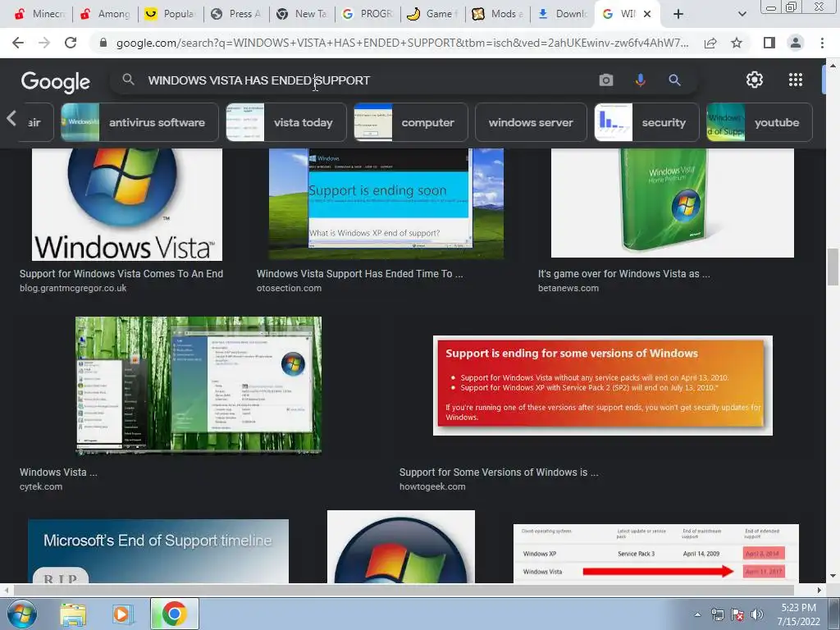Filter images by computer chip
This screenshot has width=840, height=630.
pos(411,123)
